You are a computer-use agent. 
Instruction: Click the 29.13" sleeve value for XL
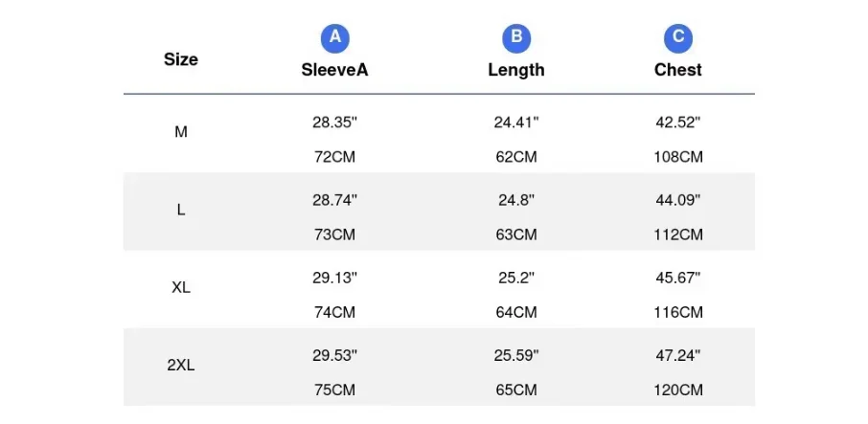click(x=334, y=278)
